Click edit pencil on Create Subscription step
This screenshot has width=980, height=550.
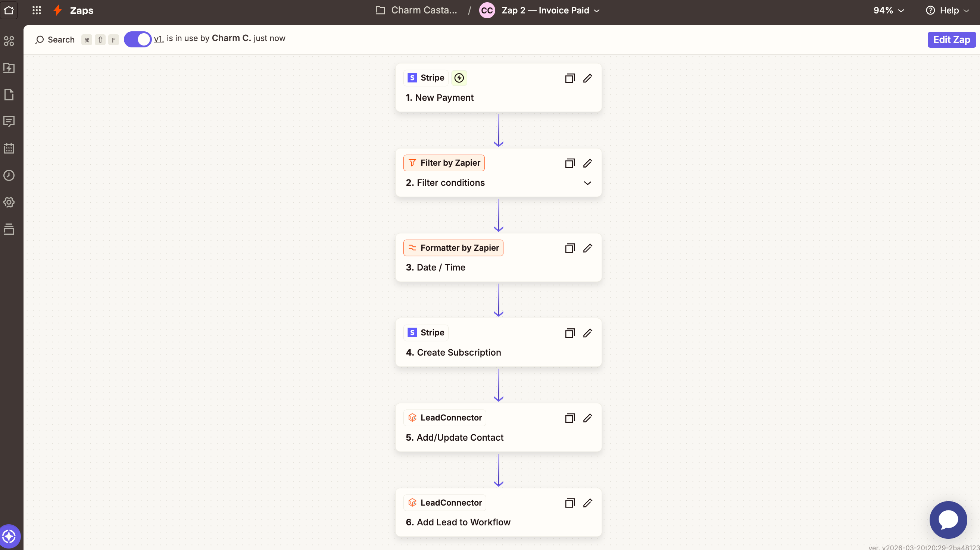pyautogui.click(x=587, y=333)
